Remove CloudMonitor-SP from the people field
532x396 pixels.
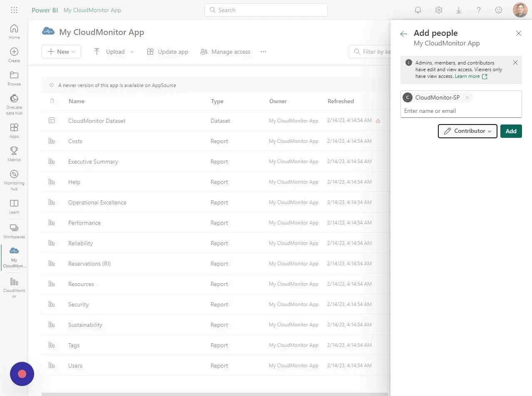click(x=467, y=97)
